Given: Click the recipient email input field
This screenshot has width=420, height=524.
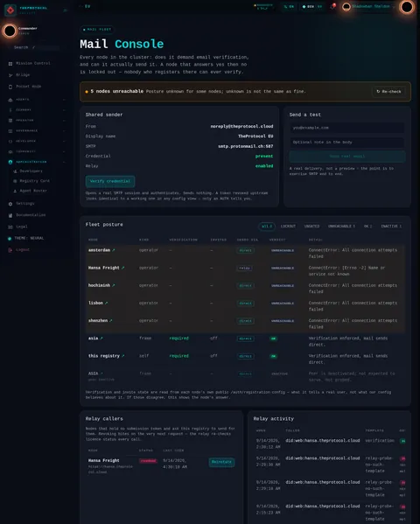Looking at the screenshot, I should click(347, 128).
